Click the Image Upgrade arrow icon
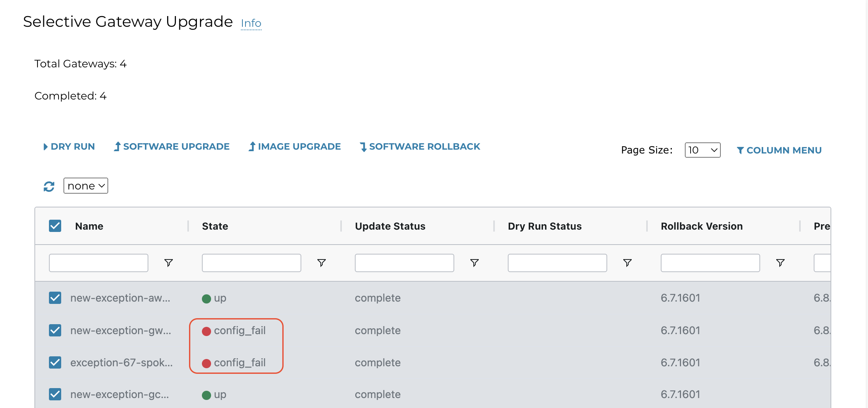The height and width of the screenshot is (408, 868). tap(252, 147)
